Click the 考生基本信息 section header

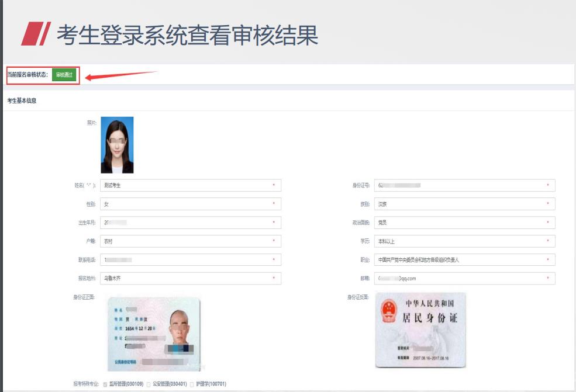pyautogui.click(x=22, y=101)
